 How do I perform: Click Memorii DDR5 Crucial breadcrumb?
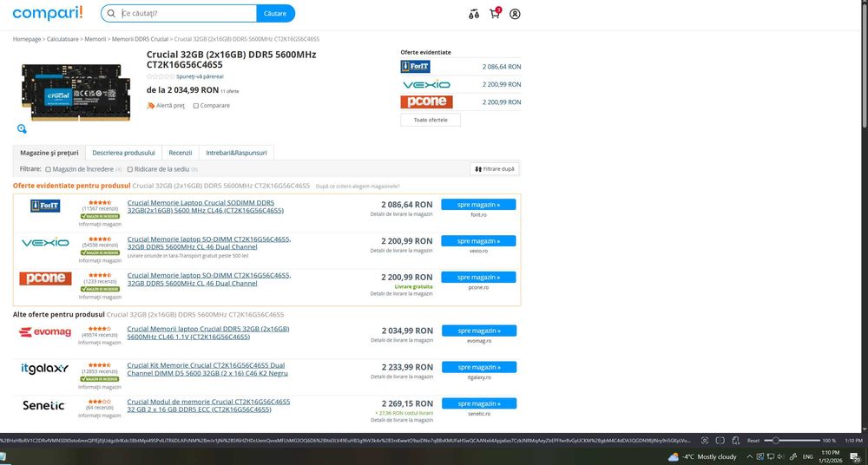(140, 39)
